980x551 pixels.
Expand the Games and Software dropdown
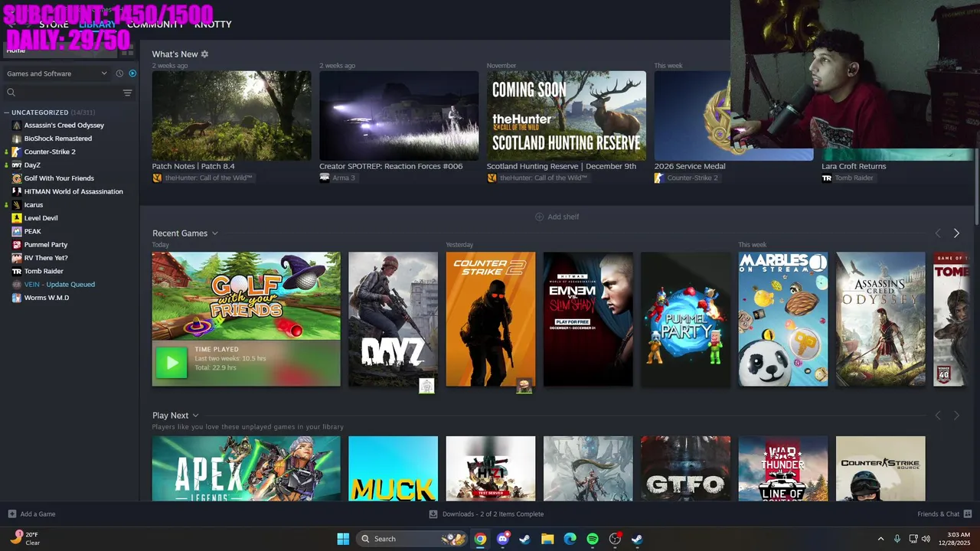coord(57,73)
